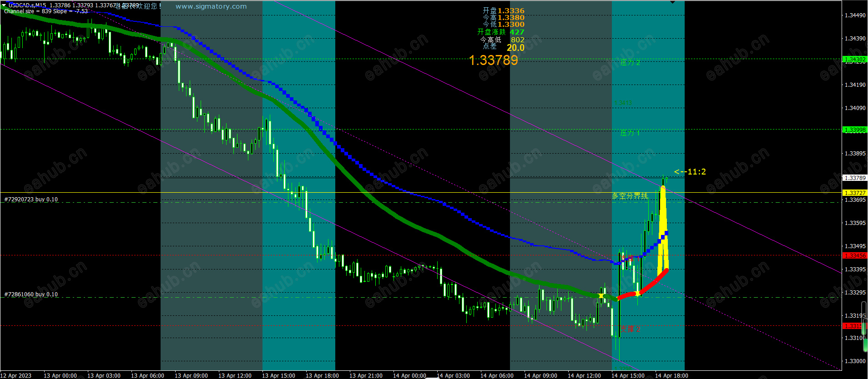Click the 13 Apr 15:00 time axis label

(278, 375)
